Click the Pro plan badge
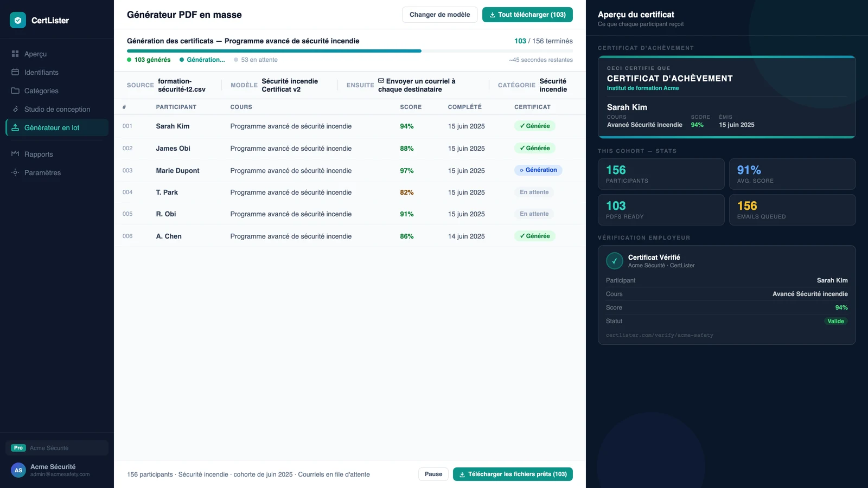The width and height of the screenshot is (868, 488). [18, 448]
